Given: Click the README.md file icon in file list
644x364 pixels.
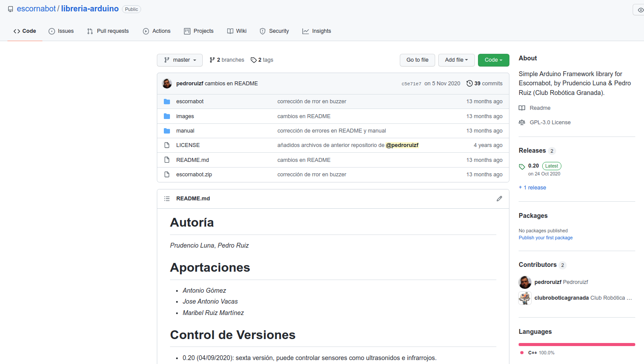Looking at the screenshot, I should 167,160.
